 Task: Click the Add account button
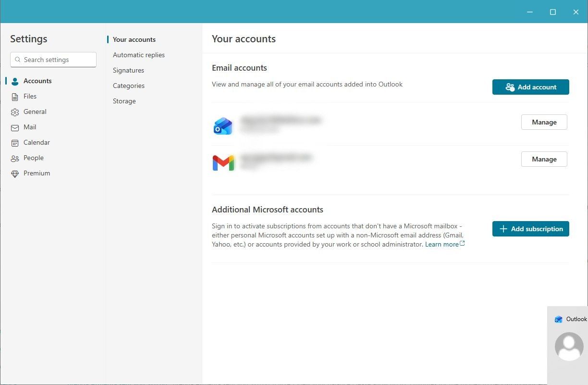click(x=530, y=87)
